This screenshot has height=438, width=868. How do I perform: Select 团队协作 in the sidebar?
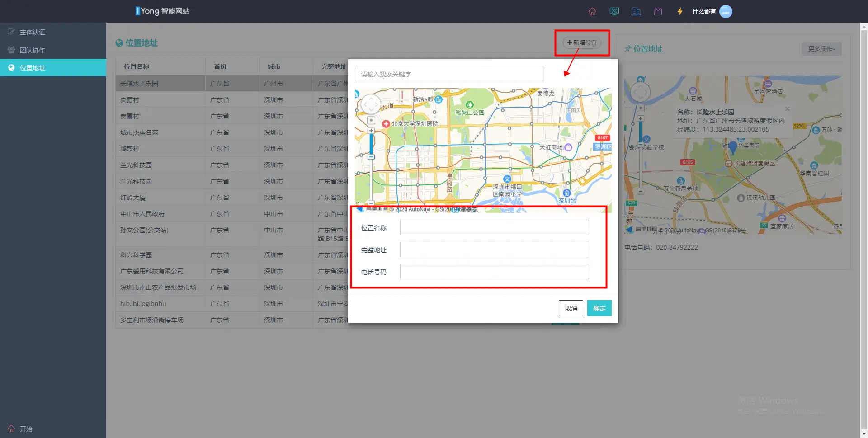point(32,50)
